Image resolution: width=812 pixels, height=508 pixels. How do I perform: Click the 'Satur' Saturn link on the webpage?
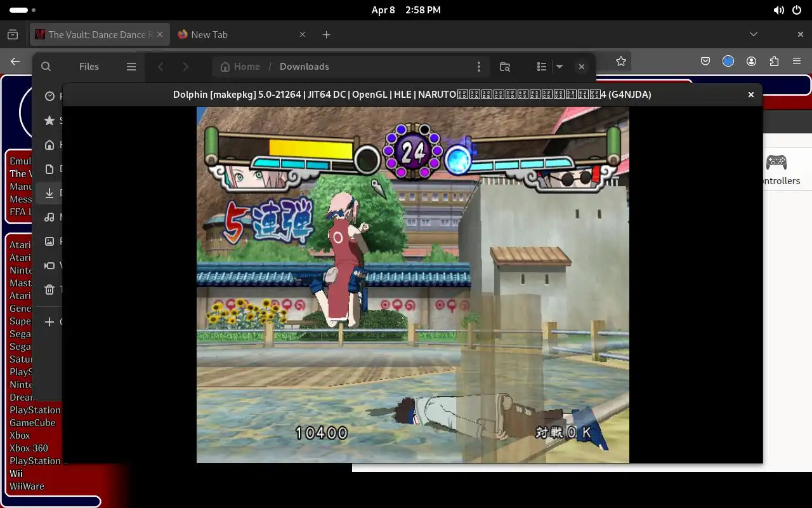click(x=21, y=359)
